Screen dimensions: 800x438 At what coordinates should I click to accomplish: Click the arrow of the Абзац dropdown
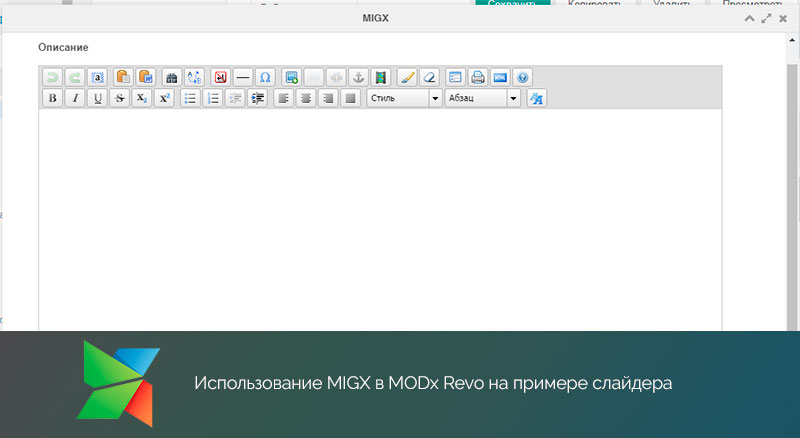[x=513, y=98]
